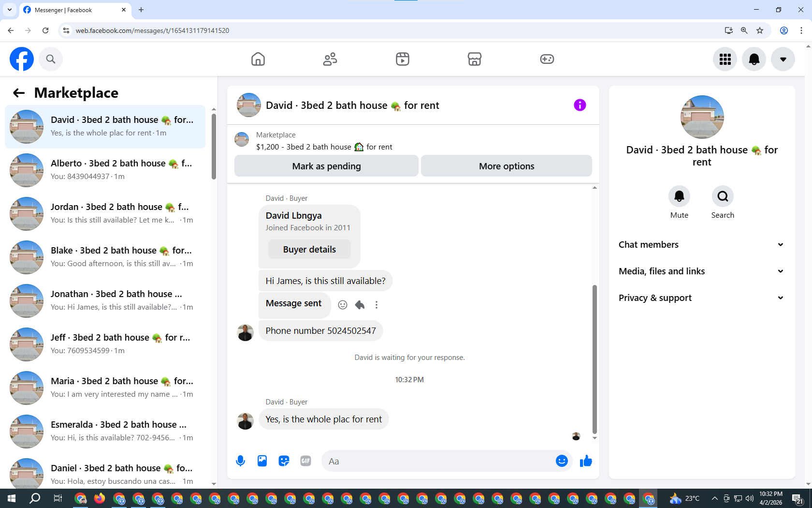Open the Facebook apps grid menu
The width and height of the screenshot is (812, 508).
pyautogui.click(x=725, y=59)
